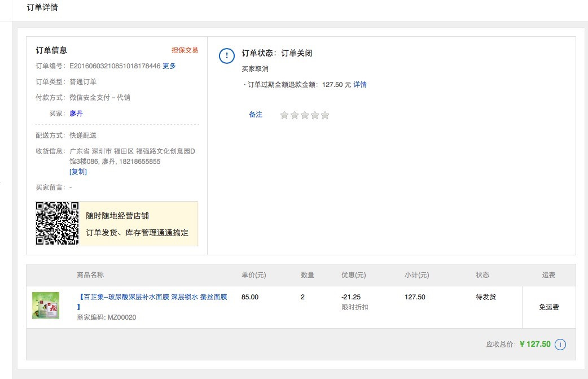Viewport: 588px width, 379px height.
Task: Click the 数量 column header
Action: tap(308, 275)
